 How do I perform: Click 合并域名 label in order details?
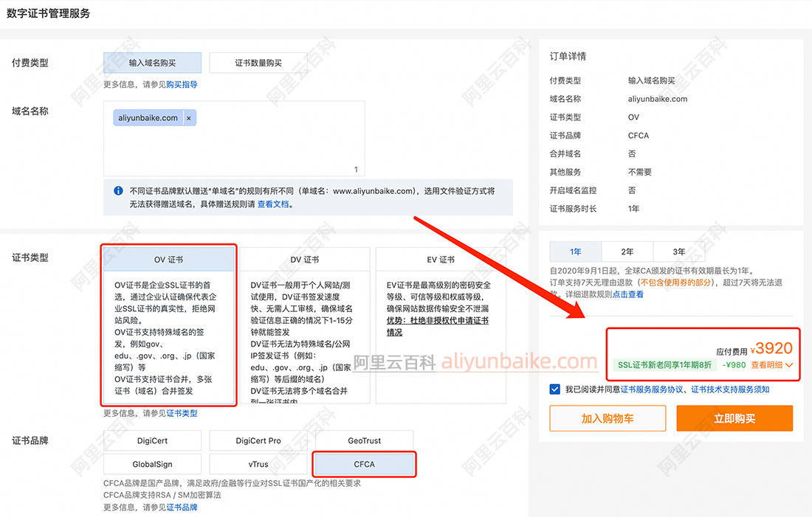pyautogui.click(x=565, y=153)
